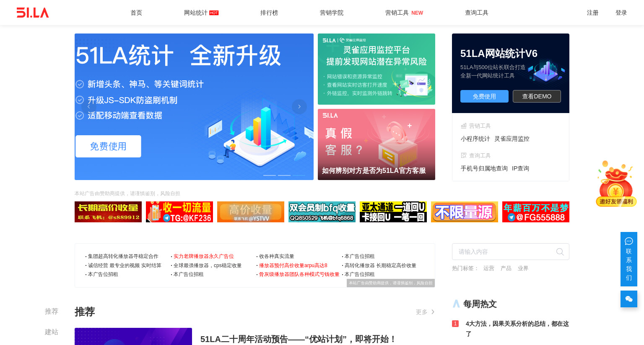Click 收各种真实流量 link

click(277, 256)
